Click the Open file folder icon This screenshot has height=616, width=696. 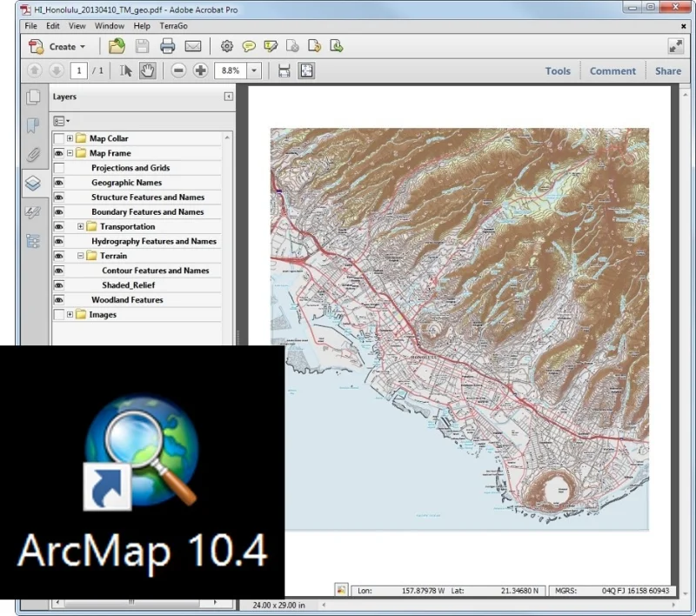pos(117,46)
